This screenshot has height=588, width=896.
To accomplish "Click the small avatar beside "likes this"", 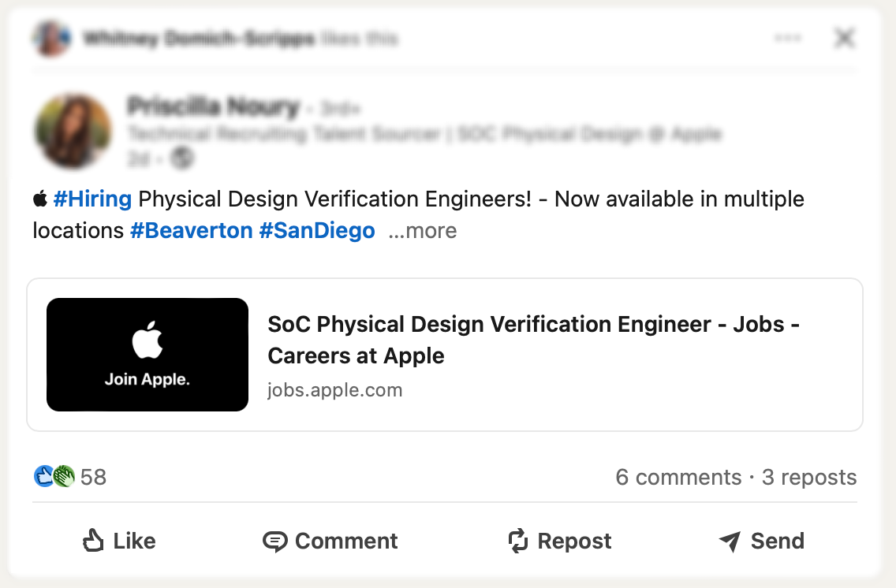I will pyautogui.click(x=50, y=38).
